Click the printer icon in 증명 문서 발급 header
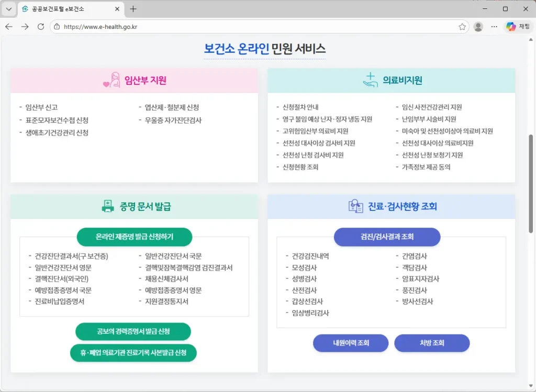 click(x=108, y=206)
